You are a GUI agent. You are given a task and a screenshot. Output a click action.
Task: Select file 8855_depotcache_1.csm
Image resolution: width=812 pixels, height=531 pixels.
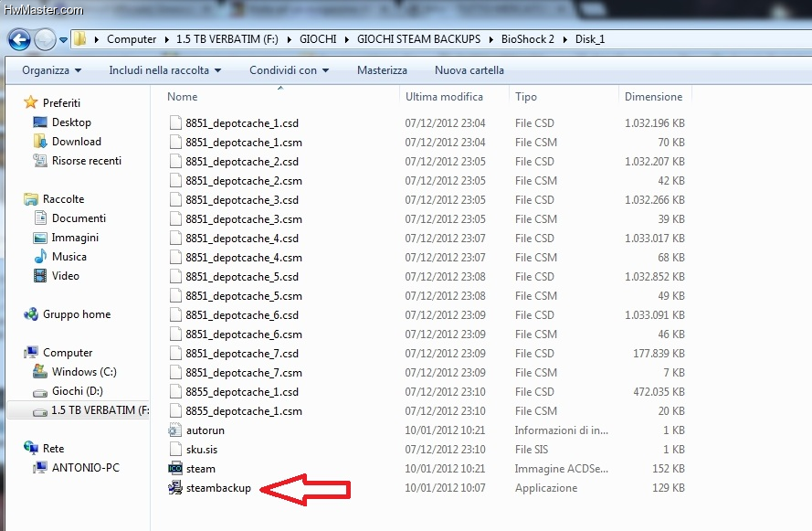(x=244, y=410)
